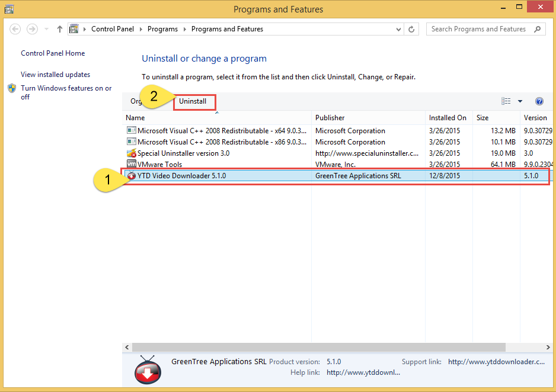Viewport: 556px width, 392px height.
Task: Click the VMware Tools program icon
Action: click(x=132, y=164)
